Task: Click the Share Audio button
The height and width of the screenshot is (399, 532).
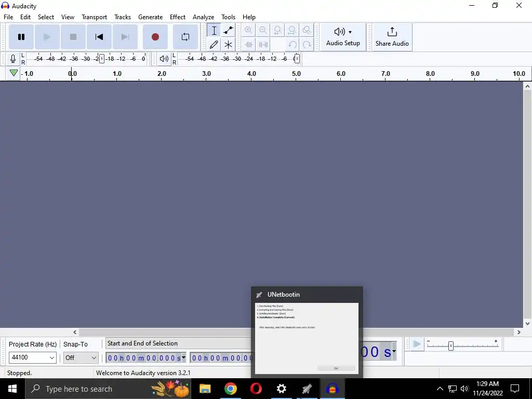Action: pos(392,37)
